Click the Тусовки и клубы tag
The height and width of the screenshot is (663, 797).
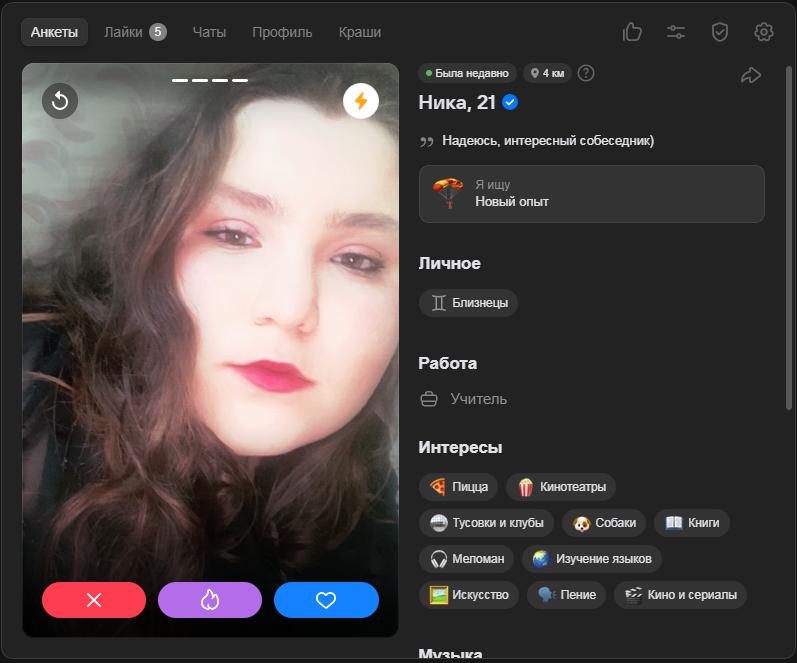click(486, 523)
